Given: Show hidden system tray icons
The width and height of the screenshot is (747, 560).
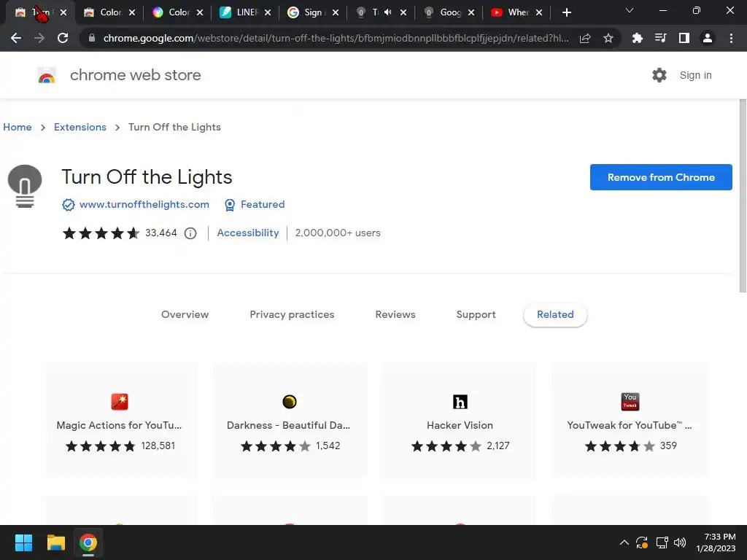Looking at the screenshot, I should (x=624, y=542).
